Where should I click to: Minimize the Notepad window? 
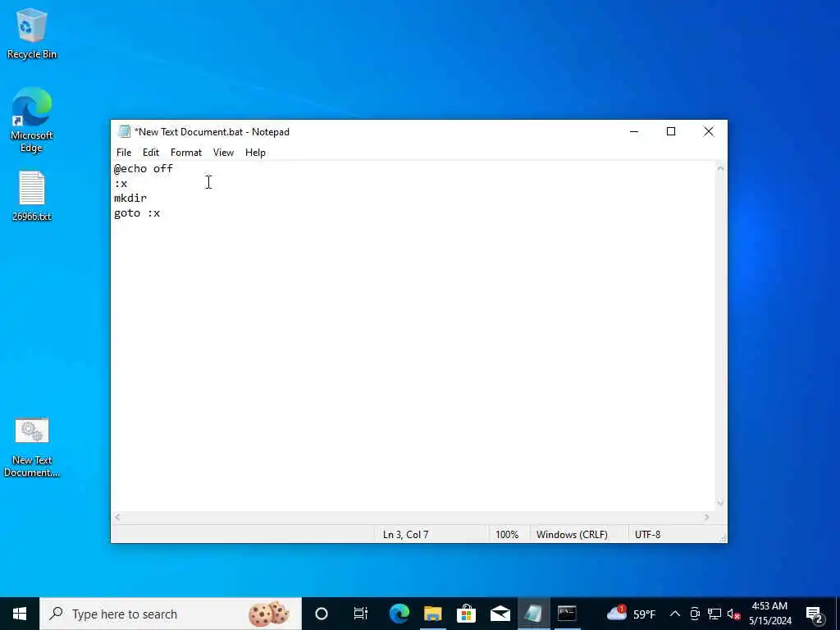634,131
